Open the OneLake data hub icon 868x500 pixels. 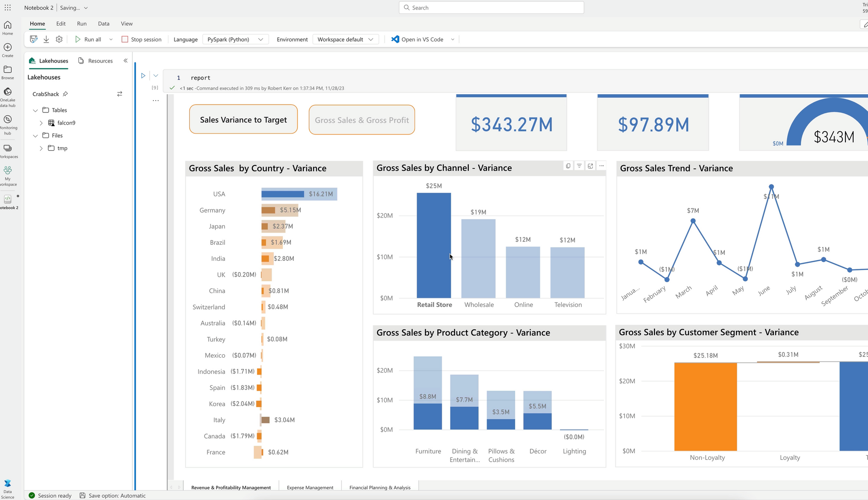[8, 92]
